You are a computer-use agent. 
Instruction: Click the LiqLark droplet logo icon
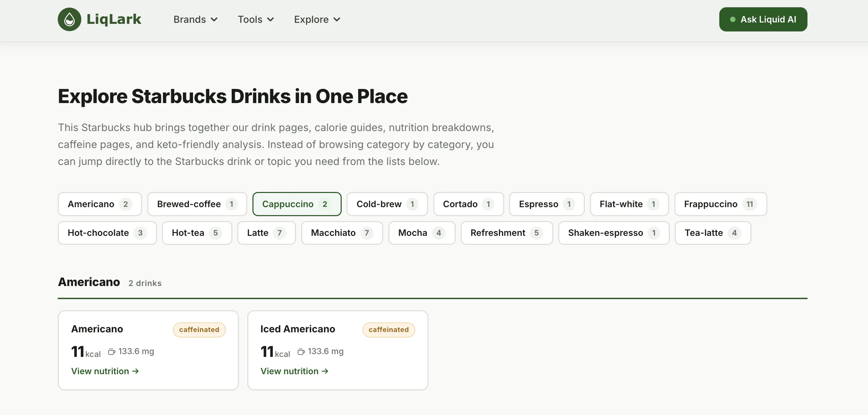70,19
